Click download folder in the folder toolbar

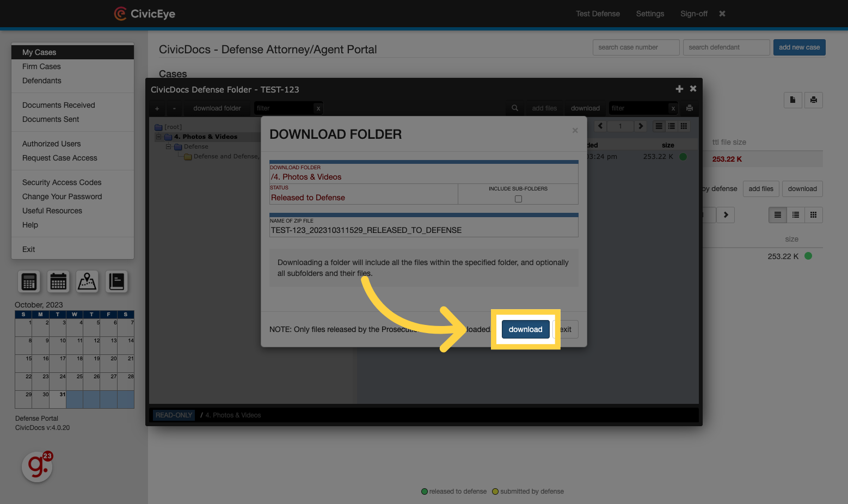217,108
